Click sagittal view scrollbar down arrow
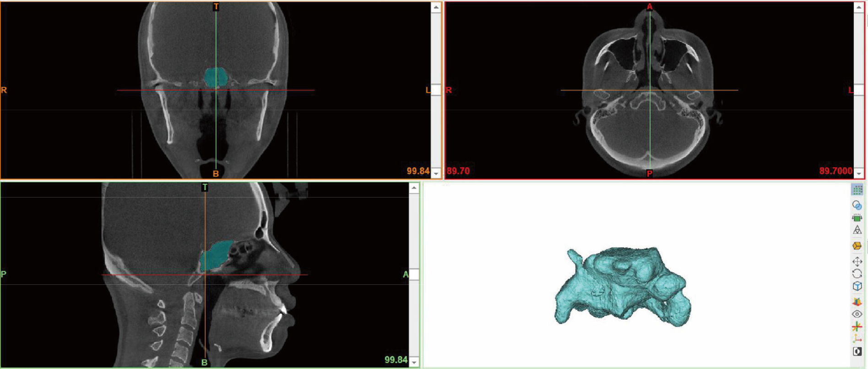This screenshot has height=369, width=868. tap(414, 362)
